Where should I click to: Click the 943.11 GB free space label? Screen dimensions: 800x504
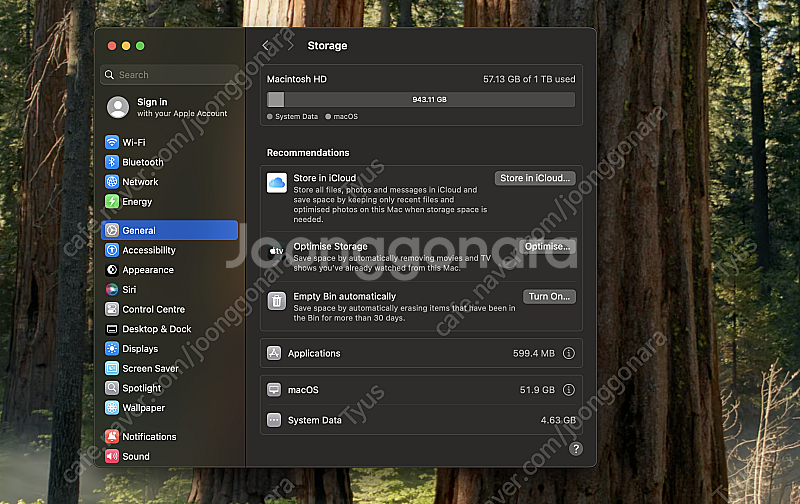point(430,99)
